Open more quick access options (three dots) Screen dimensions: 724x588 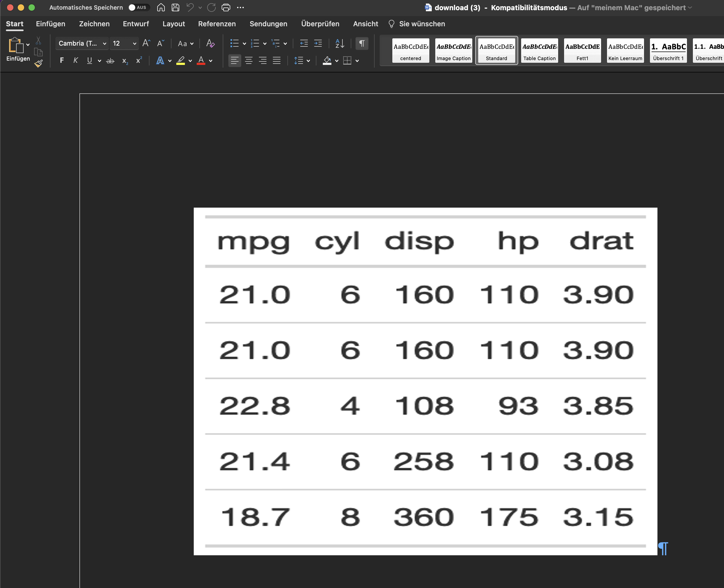click(240, 8)
